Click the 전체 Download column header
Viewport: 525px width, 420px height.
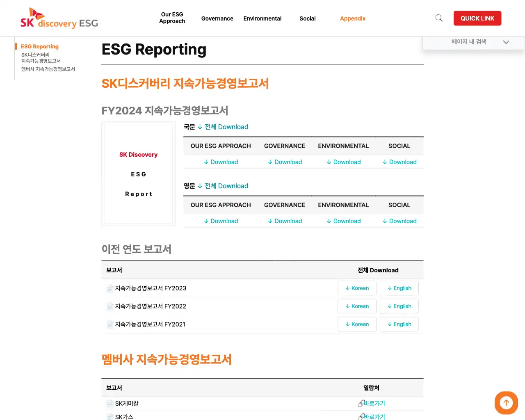378,270
